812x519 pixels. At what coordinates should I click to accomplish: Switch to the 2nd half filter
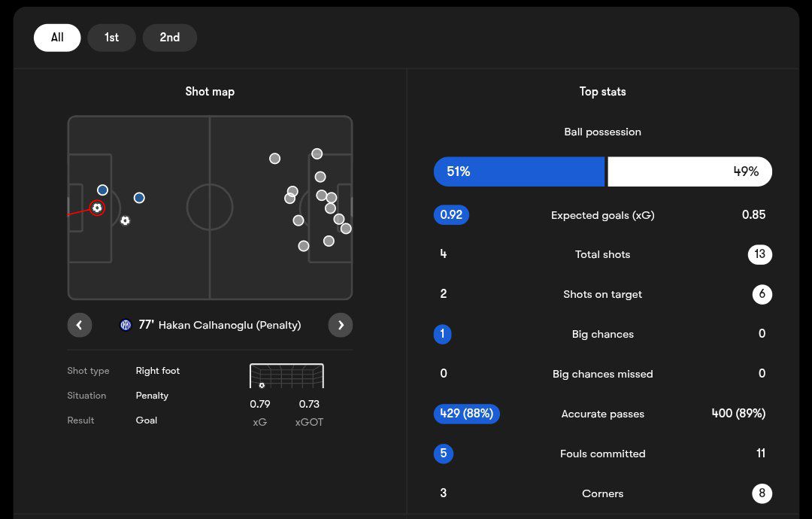click(x=169, y=38)
